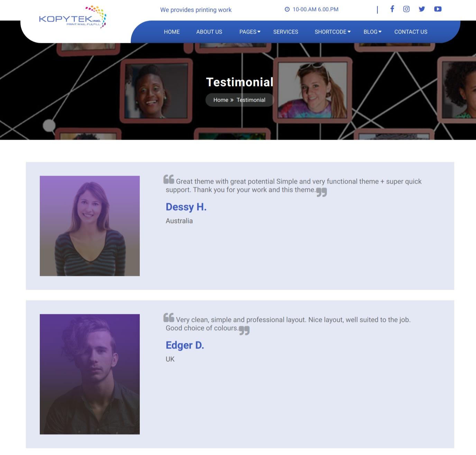Open the Shortcode menu label
This screenshot has width=476, height=455.
tap(331, 32)
